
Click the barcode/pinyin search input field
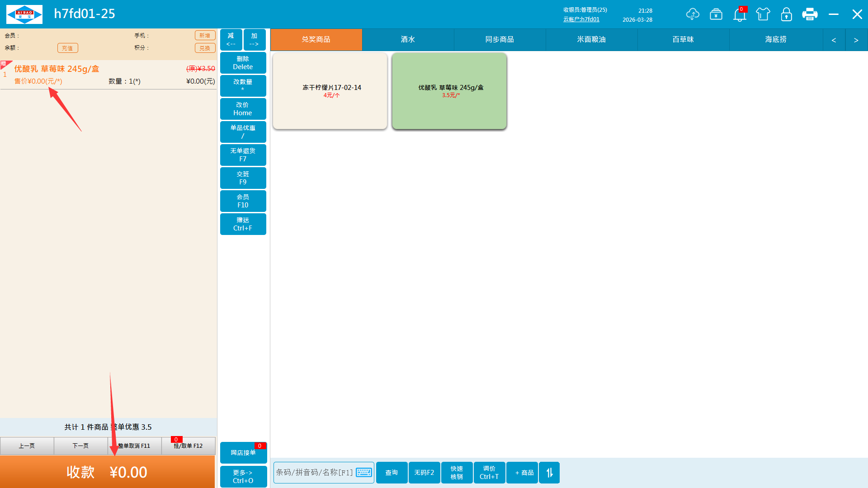[314, 473]
